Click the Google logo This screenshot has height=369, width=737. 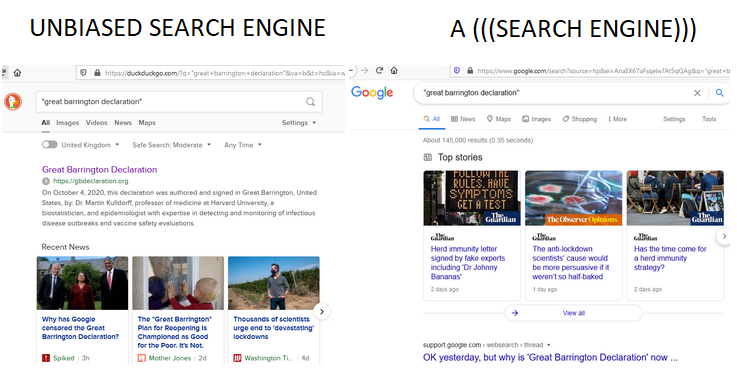(372, 93)
